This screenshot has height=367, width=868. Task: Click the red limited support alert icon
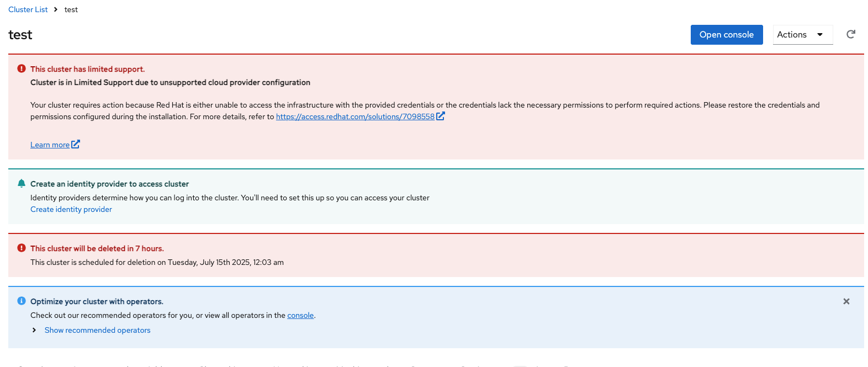point(22,68)
